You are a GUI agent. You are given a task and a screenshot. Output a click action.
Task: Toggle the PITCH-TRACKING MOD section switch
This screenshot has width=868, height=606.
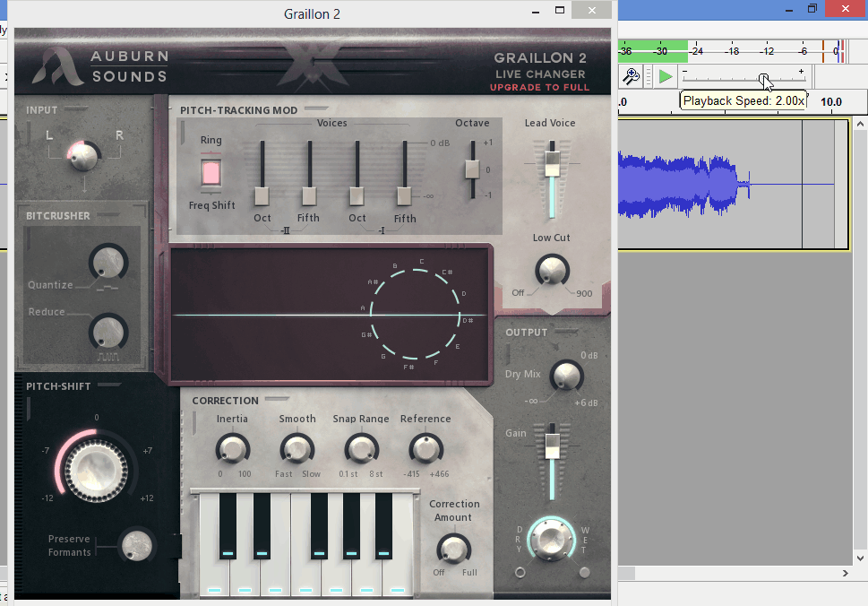(316, 109)
